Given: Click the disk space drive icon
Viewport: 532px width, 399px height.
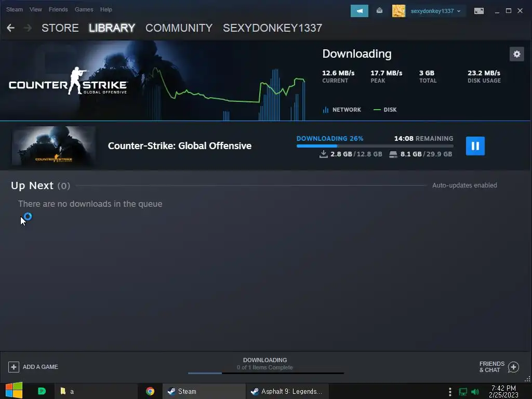Looking at the screenshot, I should click(393, 154).
